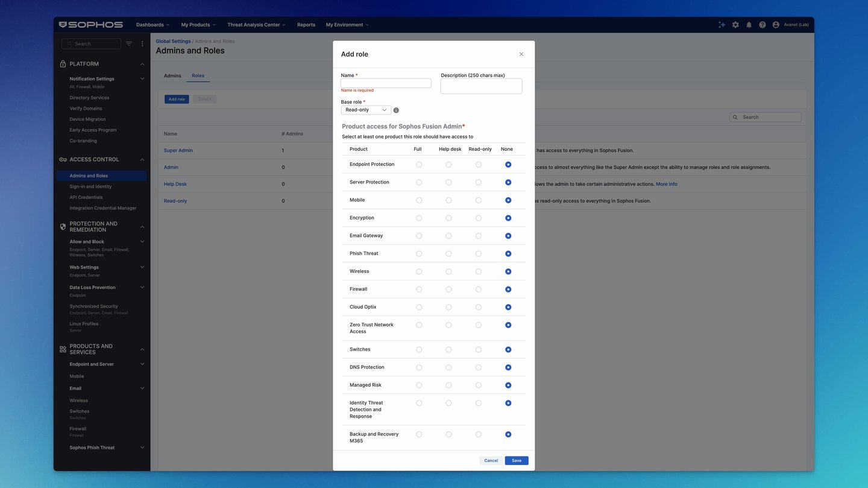Open notifications bell icon
Screen dimensions: 868x488
[749, 25]
